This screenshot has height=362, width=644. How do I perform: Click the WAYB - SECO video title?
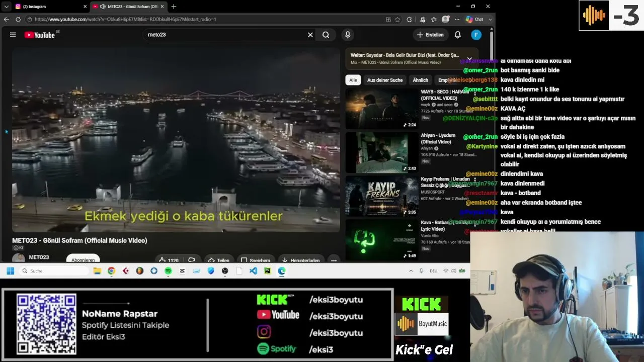click(445, 95)
